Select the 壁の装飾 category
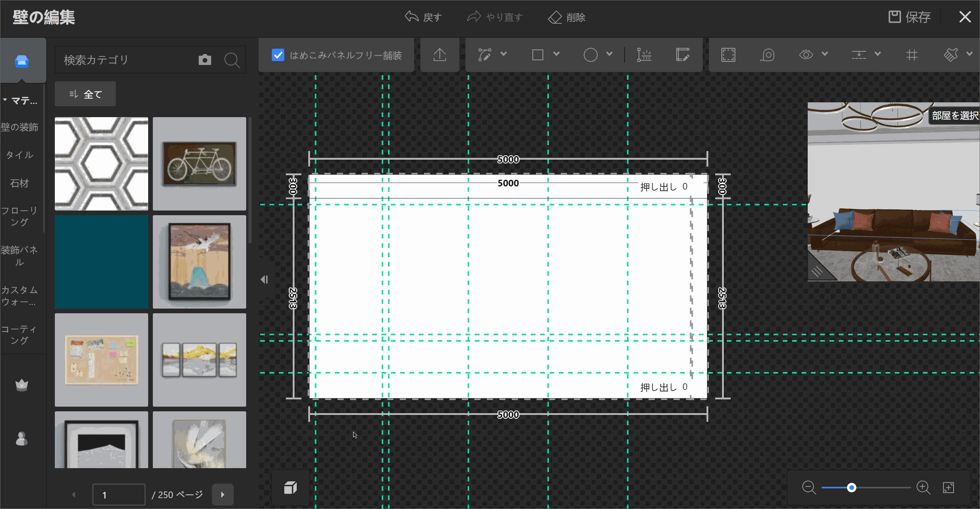Viewport: 980px width, 509px height. point(19,127)
